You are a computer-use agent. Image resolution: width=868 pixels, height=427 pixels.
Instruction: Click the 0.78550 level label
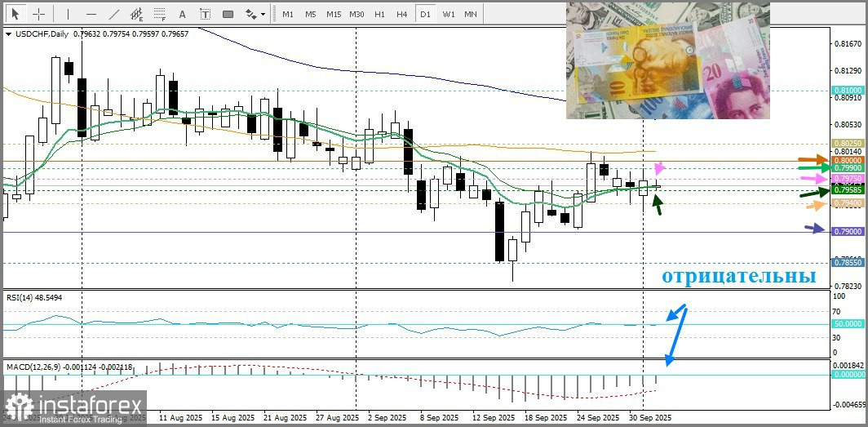click(x=848, y=263)
